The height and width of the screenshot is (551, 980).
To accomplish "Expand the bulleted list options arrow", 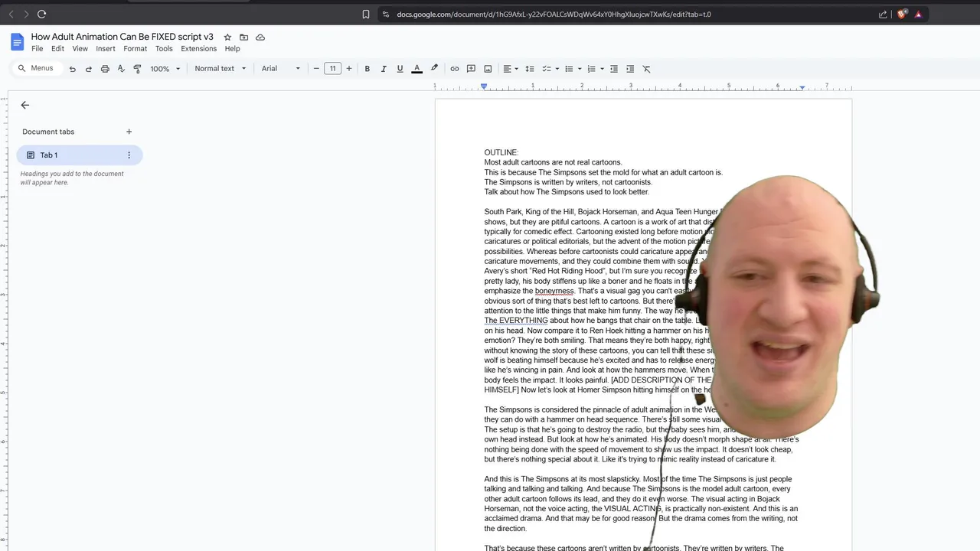I will tap(580, 69).
